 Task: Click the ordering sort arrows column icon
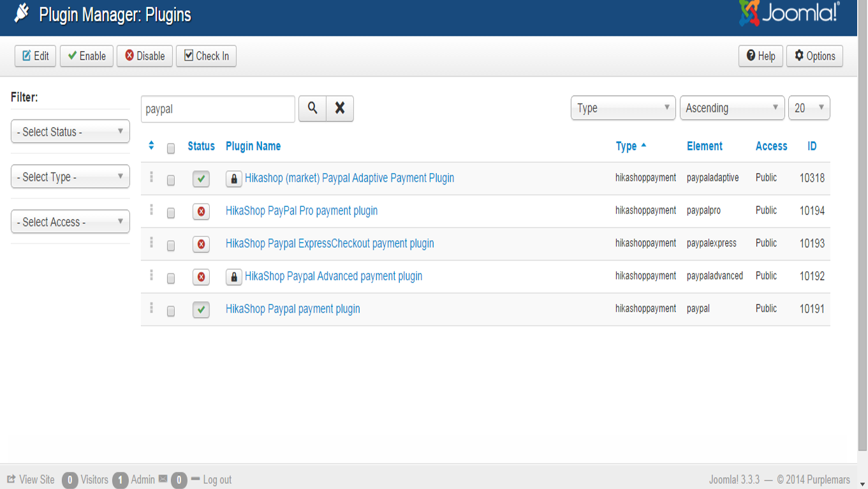point(151,146)
